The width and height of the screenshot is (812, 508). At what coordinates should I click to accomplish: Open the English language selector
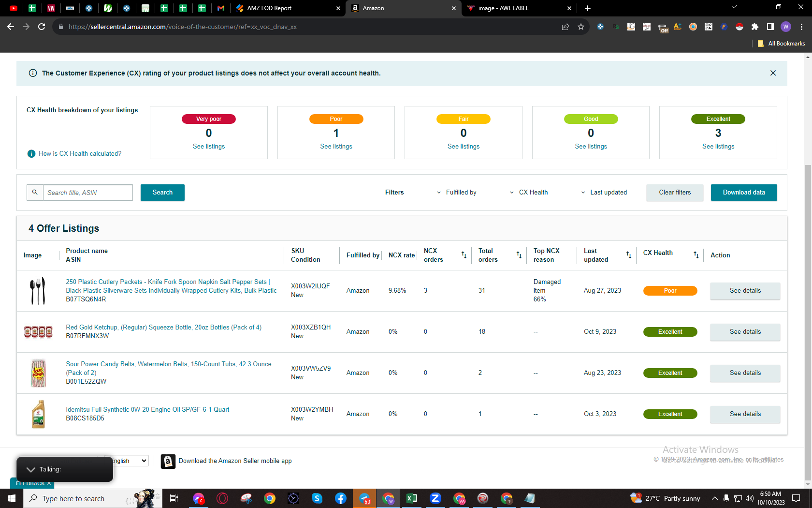[x=127, y=461]
